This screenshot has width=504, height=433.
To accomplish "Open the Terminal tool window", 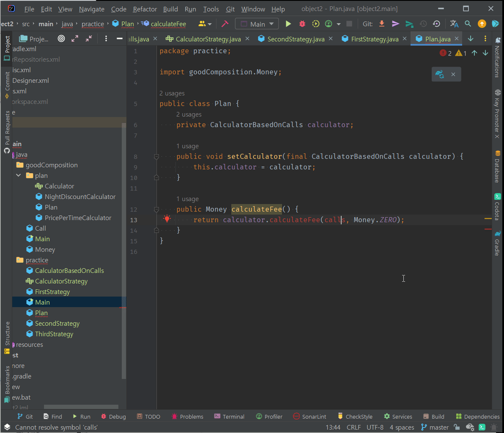I will click(x=230, y=417).
